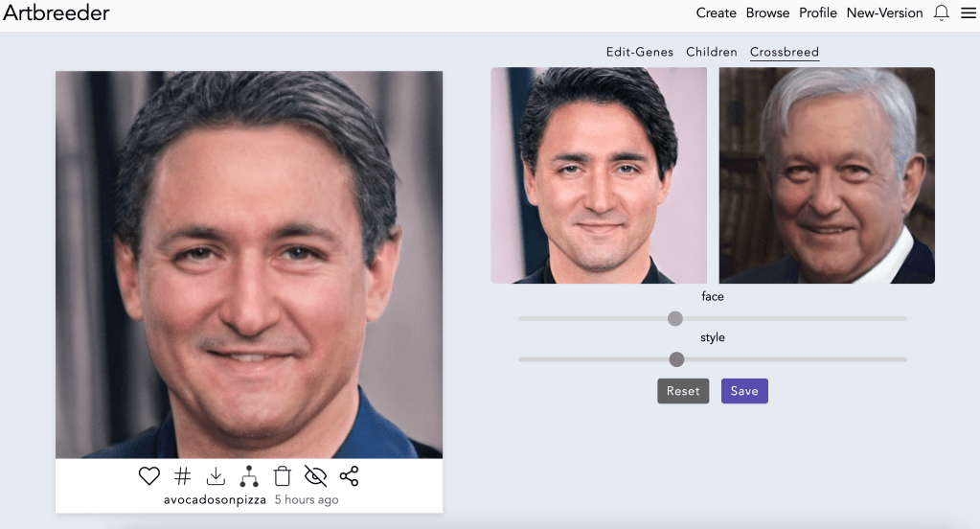Viewport: 980px width, 529px height.
Task: Switch to the Edit-Genes tab
Action: (639, 52)
